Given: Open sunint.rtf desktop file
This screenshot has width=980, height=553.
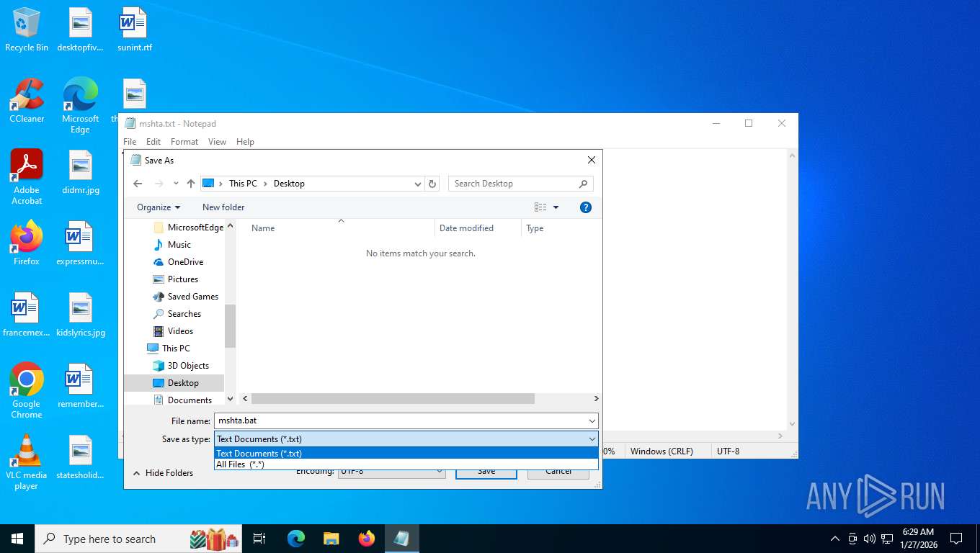Looking at the screenshot, I should click(x=135, y=30).
